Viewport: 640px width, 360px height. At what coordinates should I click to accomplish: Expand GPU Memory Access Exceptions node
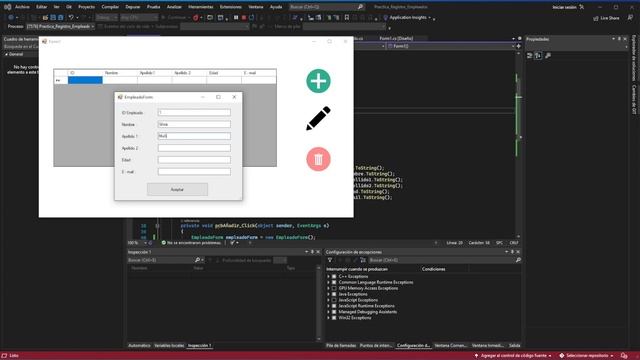[x=328, y=288]
